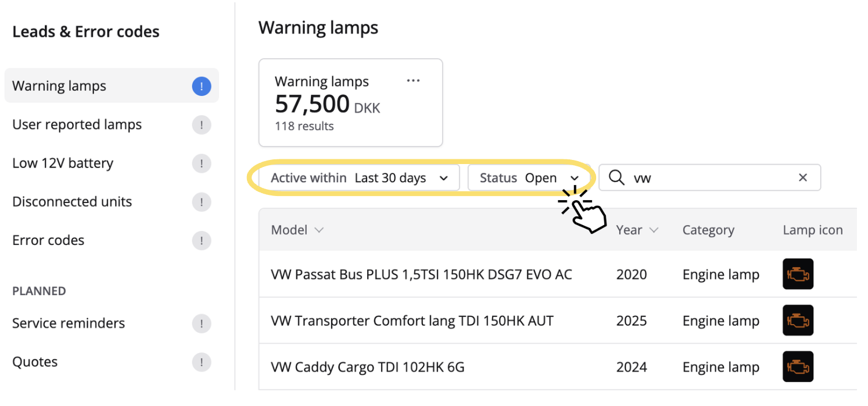Click the alert badge next to Low 12V battery
The height and width of the screenshot is (406, 868).
pos(202,163)
